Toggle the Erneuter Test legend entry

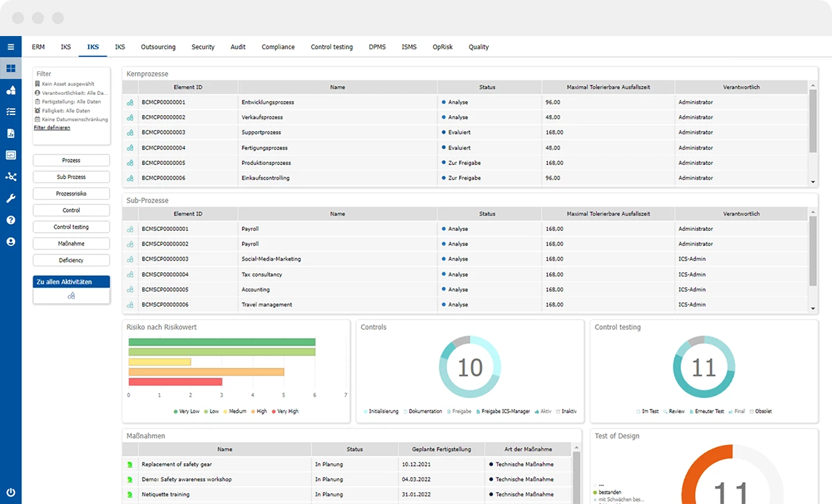pyautogui.click(x=708, y=411)
